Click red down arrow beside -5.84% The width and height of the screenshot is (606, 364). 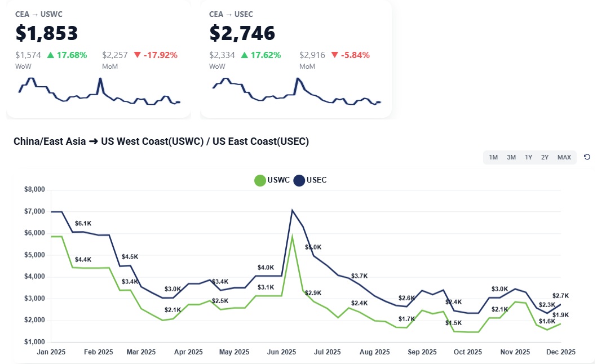334,55
